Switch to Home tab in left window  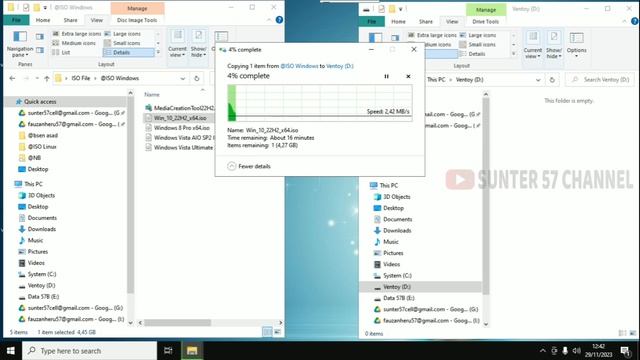[x=42, y=20]
